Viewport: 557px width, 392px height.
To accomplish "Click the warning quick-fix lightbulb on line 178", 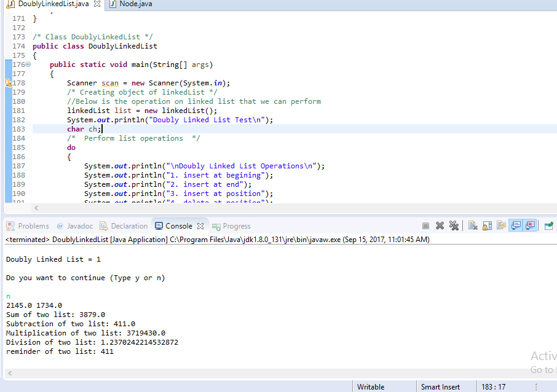I will [x=8, y=83].
